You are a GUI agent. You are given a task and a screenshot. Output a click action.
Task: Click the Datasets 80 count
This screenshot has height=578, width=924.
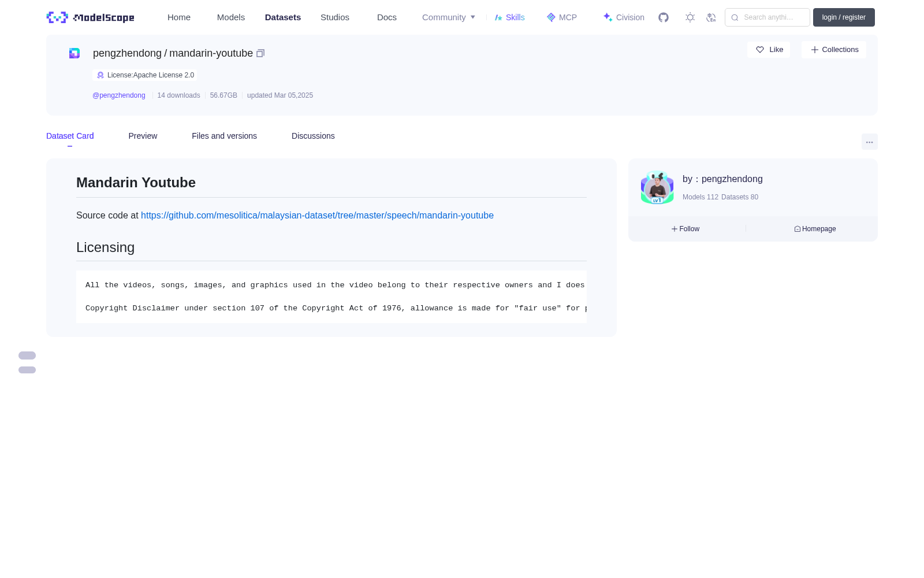[740, 197]
